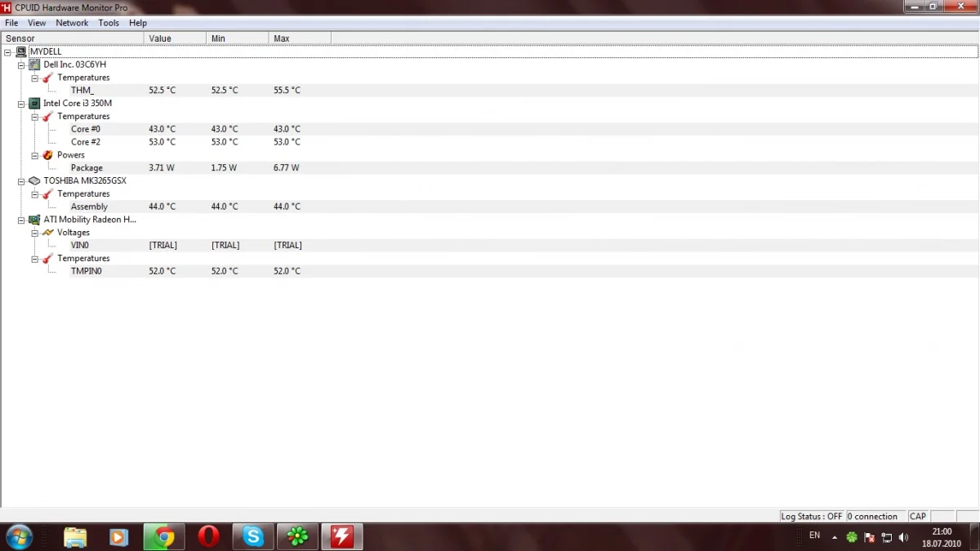Viewport: 980px width, 551px height.
Task: Click the CPUID app icon in title bar
Action: [7, 7]
